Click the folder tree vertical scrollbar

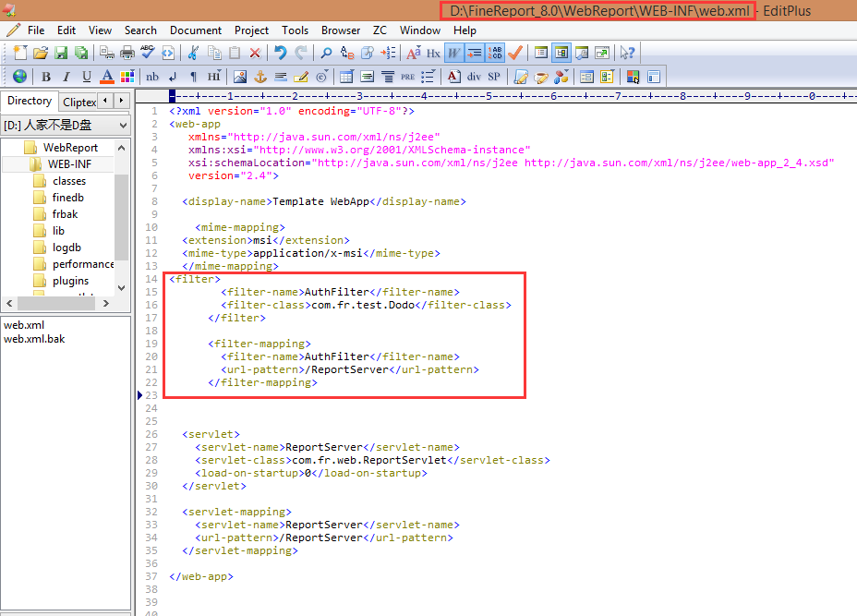121,217
